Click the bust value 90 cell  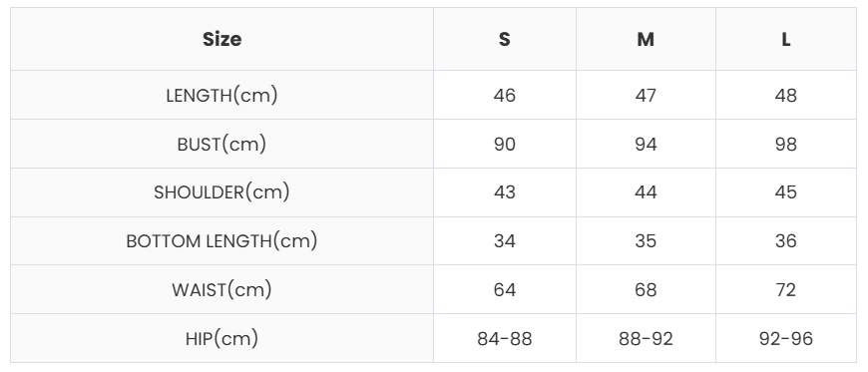pos(504,144)
